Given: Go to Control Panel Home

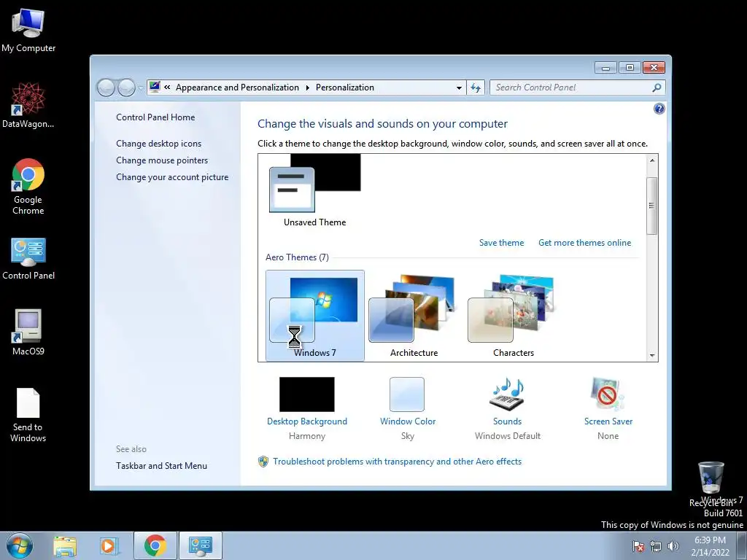Looking at the screenshot, I should coord(155,117).
